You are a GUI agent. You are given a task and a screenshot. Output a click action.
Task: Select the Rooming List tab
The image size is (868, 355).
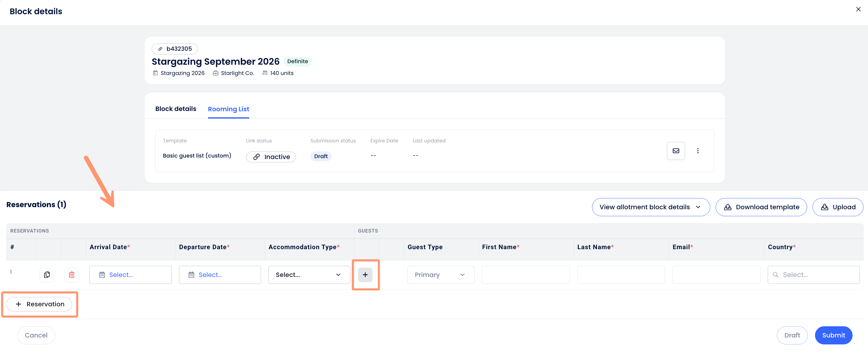point(228,109)
